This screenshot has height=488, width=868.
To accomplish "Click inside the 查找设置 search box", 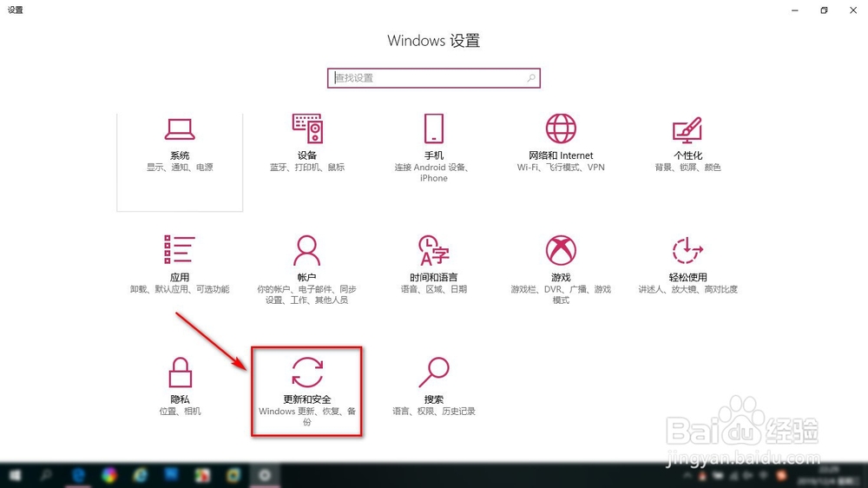I will coord(433,78).
